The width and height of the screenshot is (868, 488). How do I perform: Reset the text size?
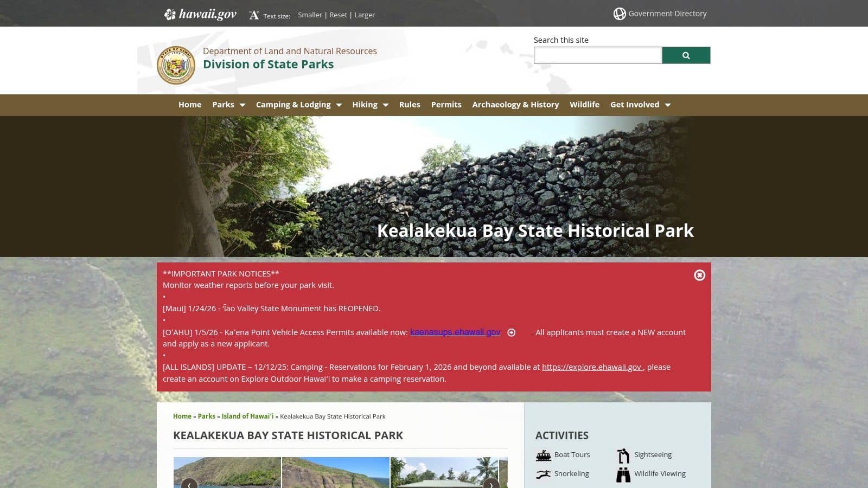[x=338, y=15]
